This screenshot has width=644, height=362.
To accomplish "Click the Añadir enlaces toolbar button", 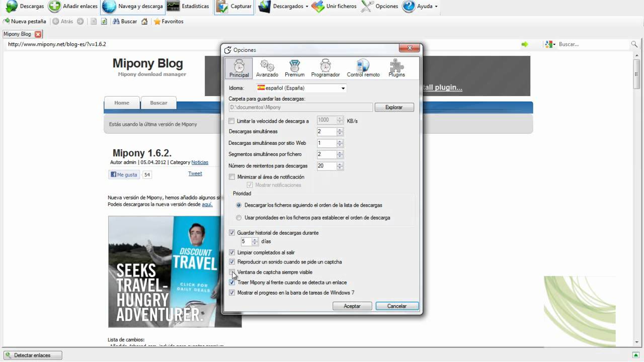I will [73, 7].
